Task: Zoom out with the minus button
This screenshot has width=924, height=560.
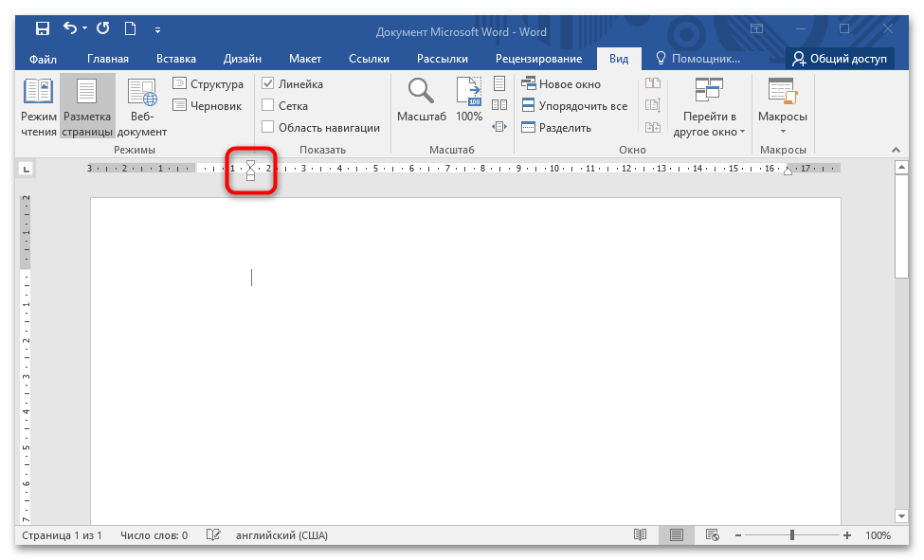Action: 738,535
